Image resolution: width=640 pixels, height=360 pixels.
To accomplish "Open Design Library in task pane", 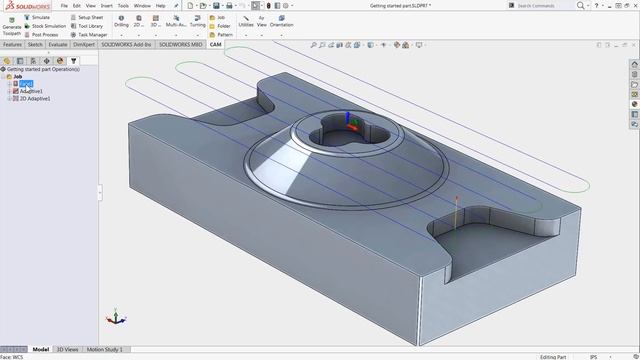I will pyautogui.click(x=634, y=74).
